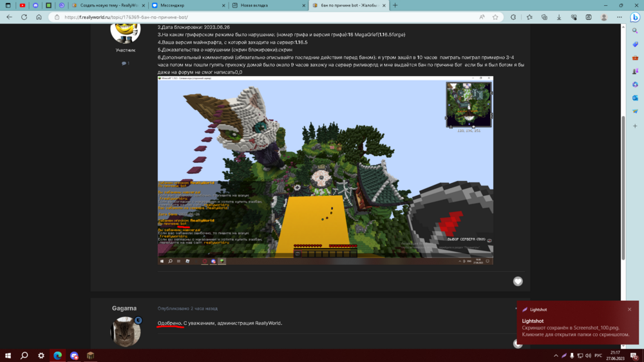644x362 pixels.
Task: Close the бан по причине bot tab
Action: click(x=384, y=5)
